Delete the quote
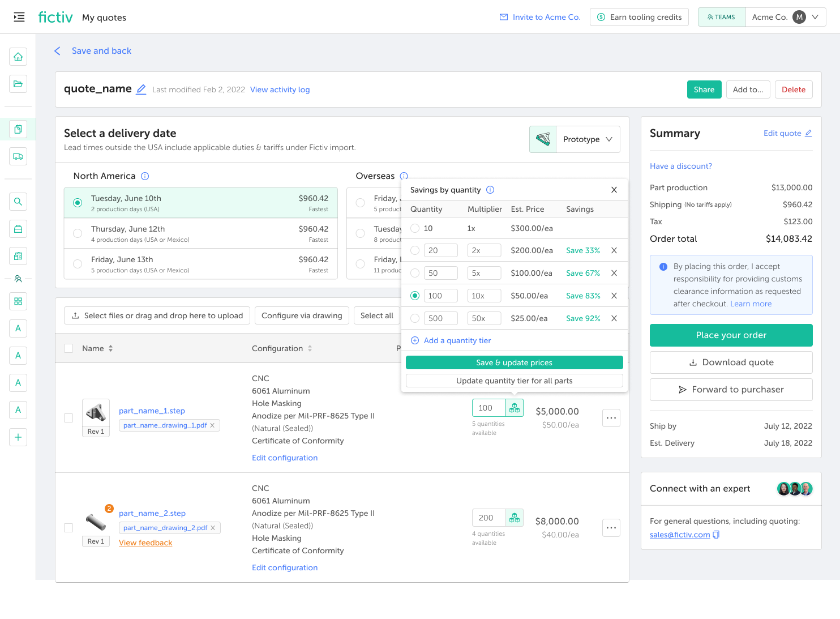 point(794,89)
